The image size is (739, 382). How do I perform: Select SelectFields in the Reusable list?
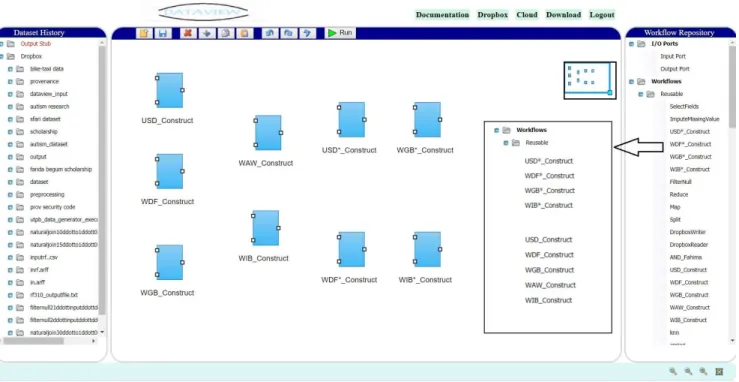684,106
